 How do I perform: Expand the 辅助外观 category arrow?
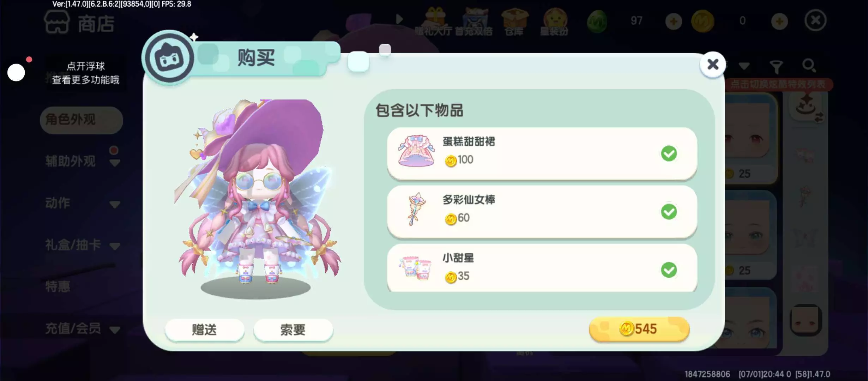(115, 163)
